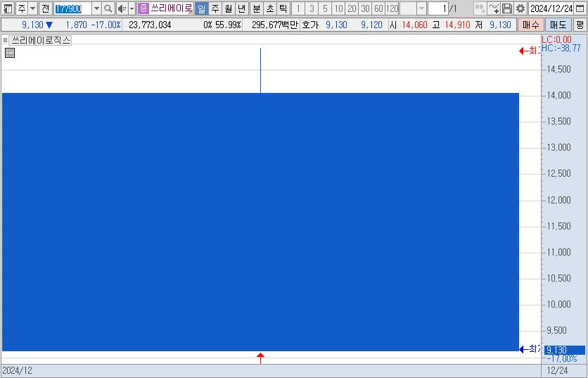Click the 쓰리에이로 stock name box

click(x=172, y=8)
